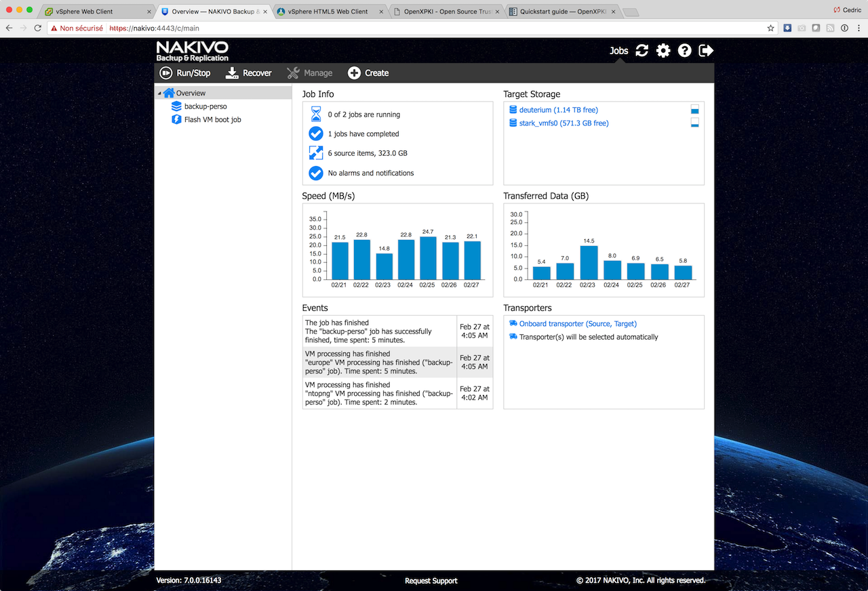Open stark_vmfs0 storage link
The height and width of the screenshot is (591, 868).
[x=564, y=123]
